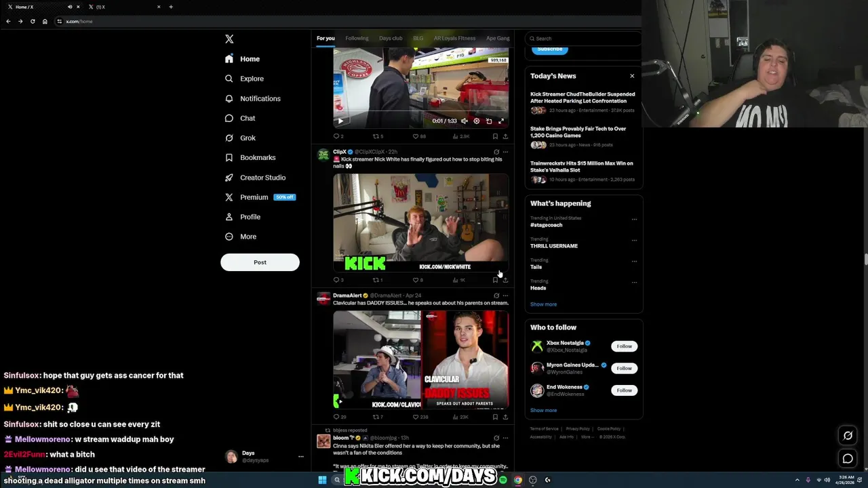
Task: Open Notifications in the sidebar
Action: coord(252,98)
